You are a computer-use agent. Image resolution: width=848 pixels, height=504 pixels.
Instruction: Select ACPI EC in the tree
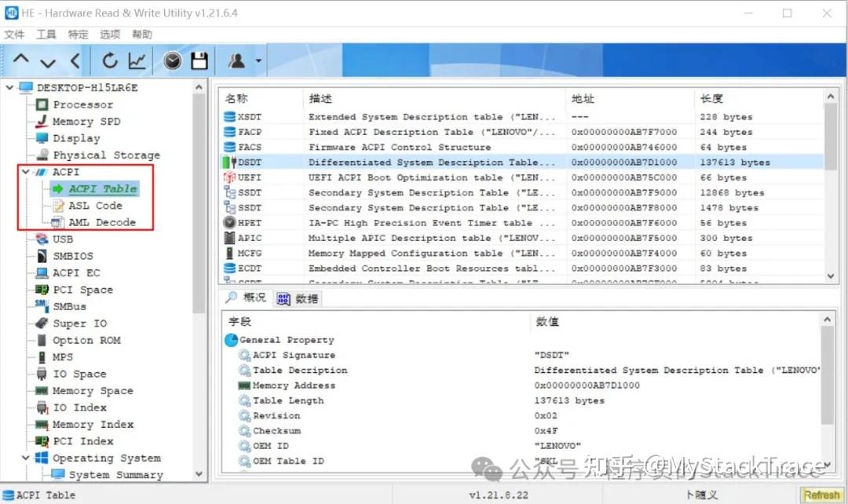76,273
